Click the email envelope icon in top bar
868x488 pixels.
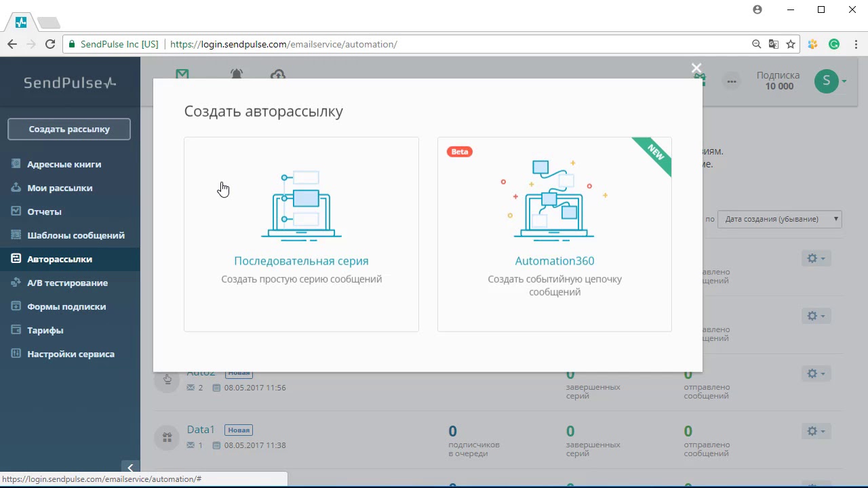(182, 75)
